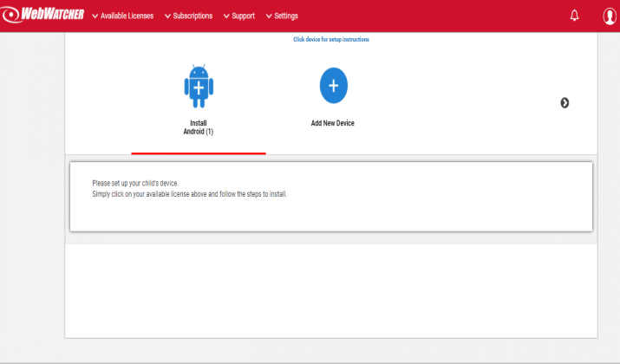
Task: Open the user account profile icon
Action: click(610, 16)
